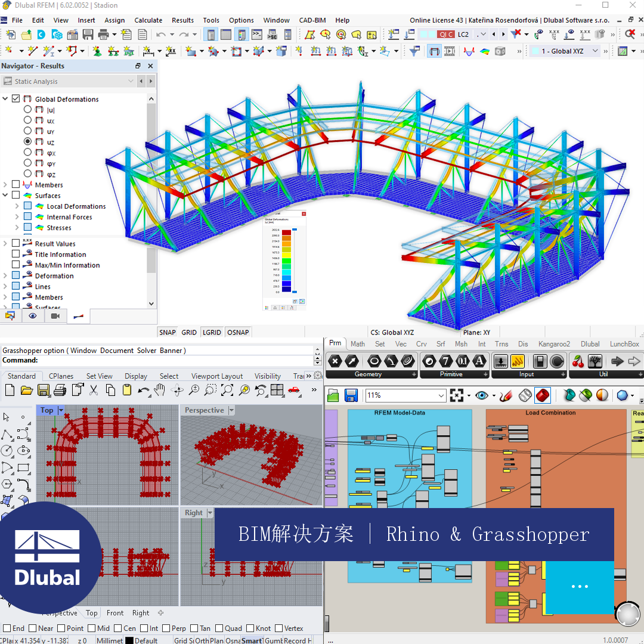This screenshot has width=644, height=644.
Task: Enable the Max/Min Information checkbox
Action: pos(16,265)
